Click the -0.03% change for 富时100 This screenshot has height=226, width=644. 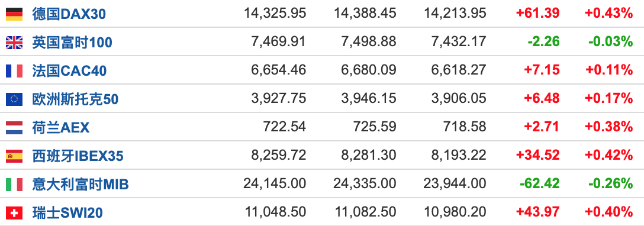(x=610, y=41)
